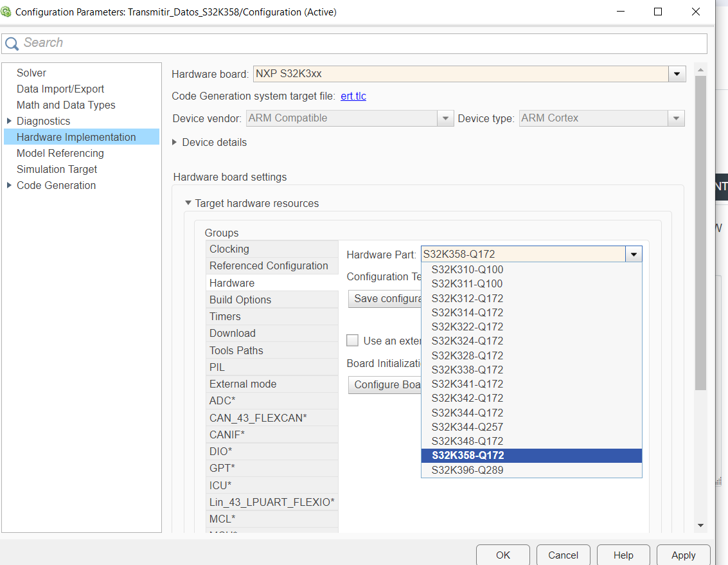The image size is (728, 565).
Task: Select the Clocking group
Action: click(229, 249)
